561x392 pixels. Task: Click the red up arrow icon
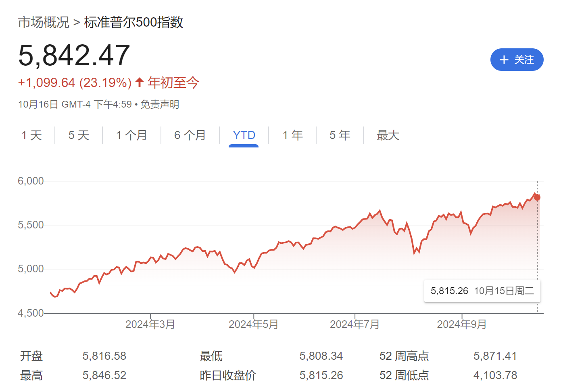pos(140,82)
